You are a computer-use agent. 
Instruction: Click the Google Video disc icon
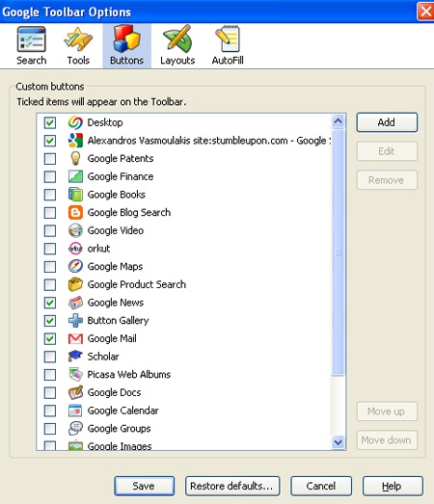click(x=75, y=230)
